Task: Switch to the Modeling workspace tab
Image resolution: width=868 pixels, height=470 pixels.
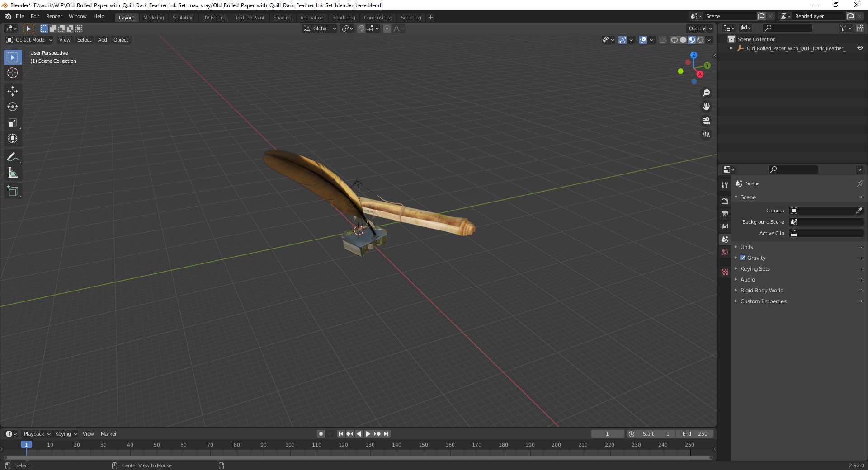Action: tap(153, 18)
